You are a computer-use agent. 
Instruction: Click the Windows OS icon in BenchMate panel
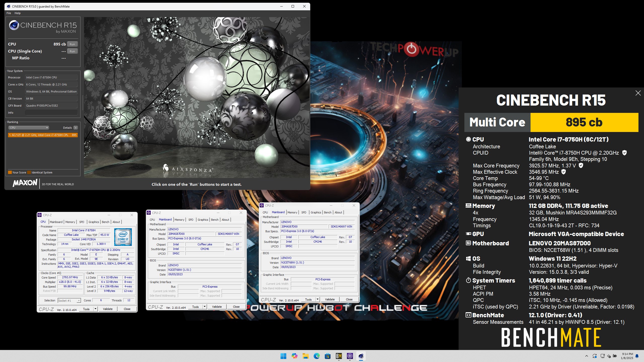(468, 258)
